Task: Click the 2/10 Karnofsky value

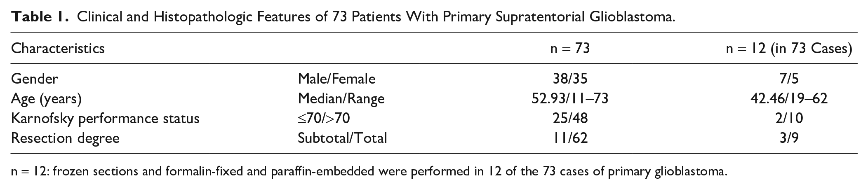Action: (x=789, y=119)
